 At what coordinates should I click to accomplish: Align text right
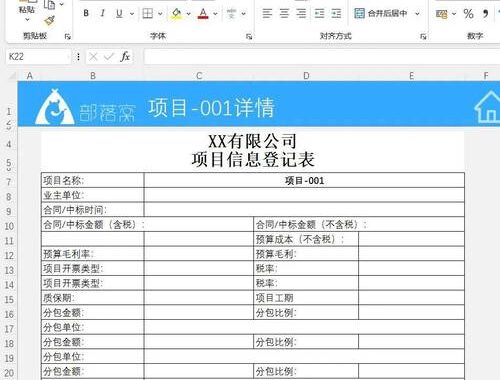tap(301, 13)
